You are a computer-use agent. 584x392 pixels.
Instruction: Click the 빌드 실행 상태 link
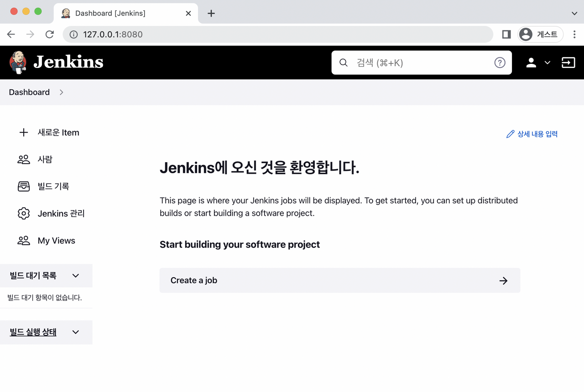pos(33,332)
